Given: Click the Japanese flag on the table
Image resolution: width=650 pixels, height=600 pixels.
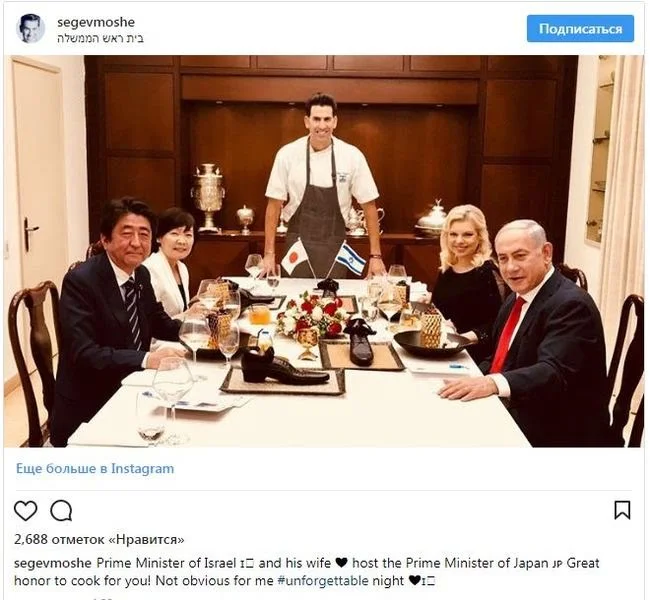Looking at the screenshot, I should click(294, 257).
